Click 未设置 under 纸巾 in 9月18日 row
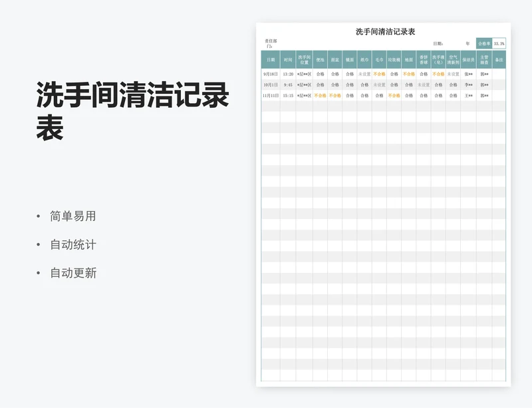532x408 pixels. [x=364, y=74]
